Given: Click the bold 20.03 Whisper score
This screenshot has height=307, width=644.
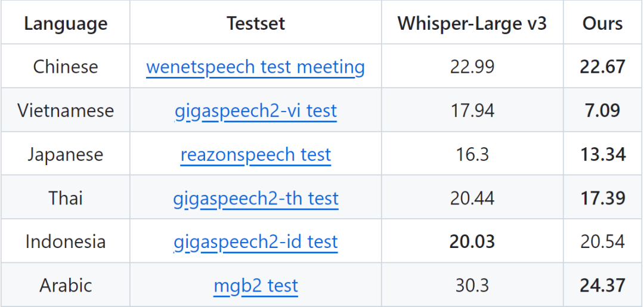Looking at the screenshot, I should click(472, 242).
